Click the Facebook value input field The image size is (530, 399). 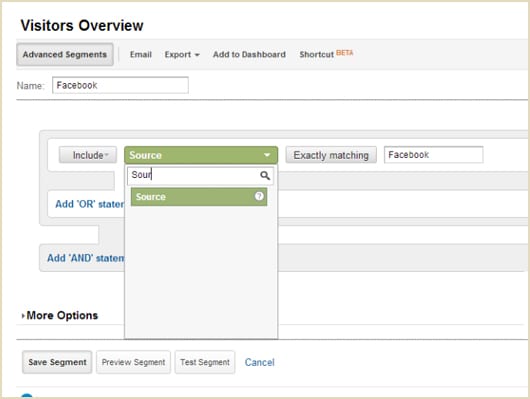tap(434, 155)
